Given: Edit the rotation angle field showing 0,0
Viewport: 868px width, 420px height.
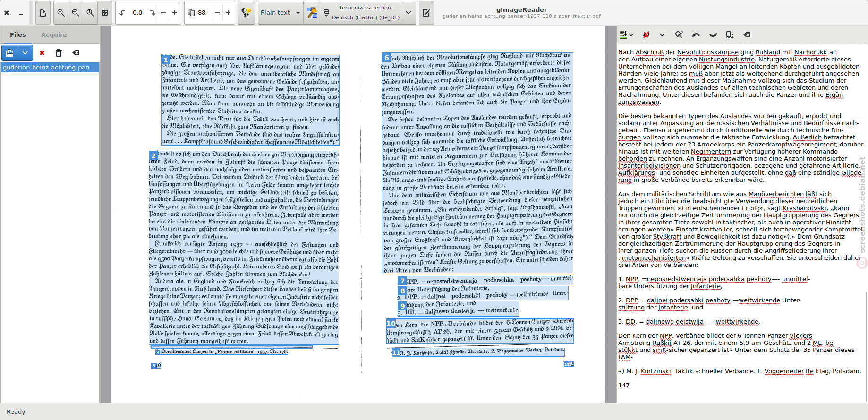Looking at the screenshot, I should (137, 13).
